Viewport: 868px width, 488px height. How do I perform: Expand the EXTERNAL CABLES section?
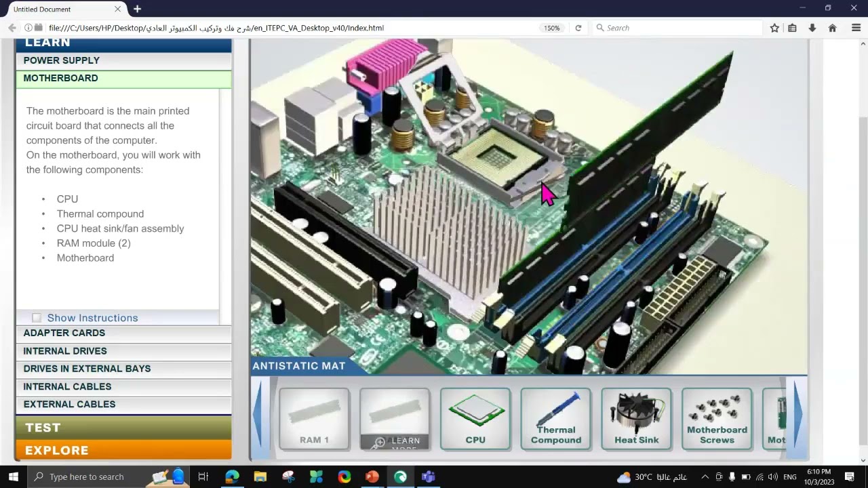coord(123,404)
